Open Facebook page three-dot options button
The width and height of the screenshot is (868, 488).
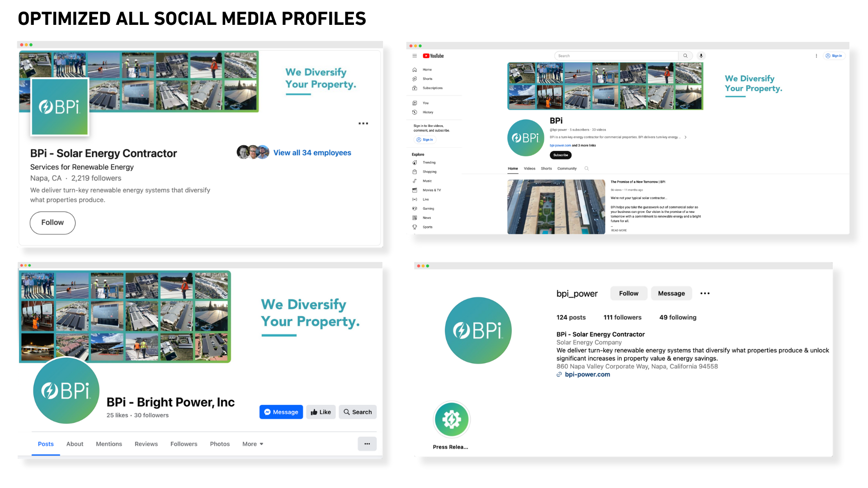pyautogui.click(x=367, y=444)
